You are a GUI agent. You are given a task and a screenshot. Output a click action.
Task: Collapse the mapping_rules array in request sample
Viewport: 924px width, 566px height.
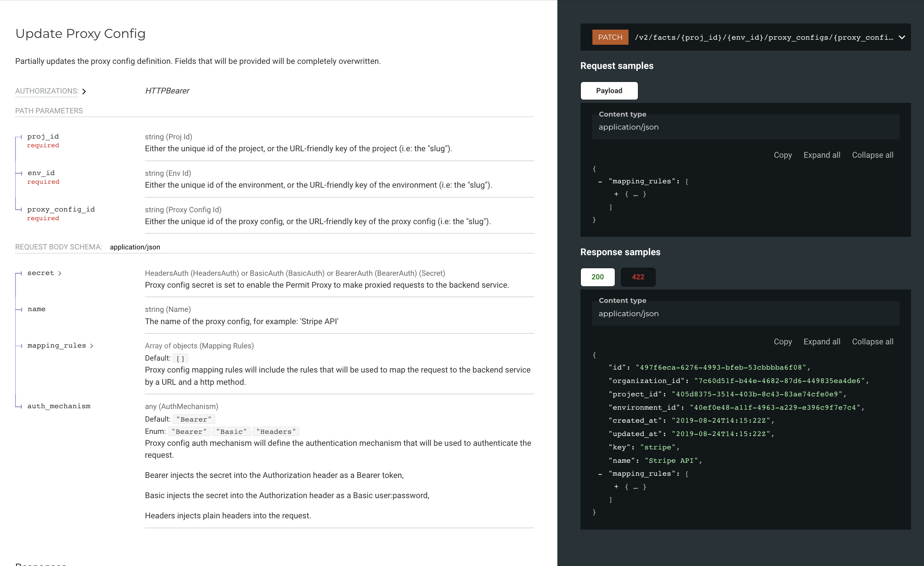coord(601,181)
